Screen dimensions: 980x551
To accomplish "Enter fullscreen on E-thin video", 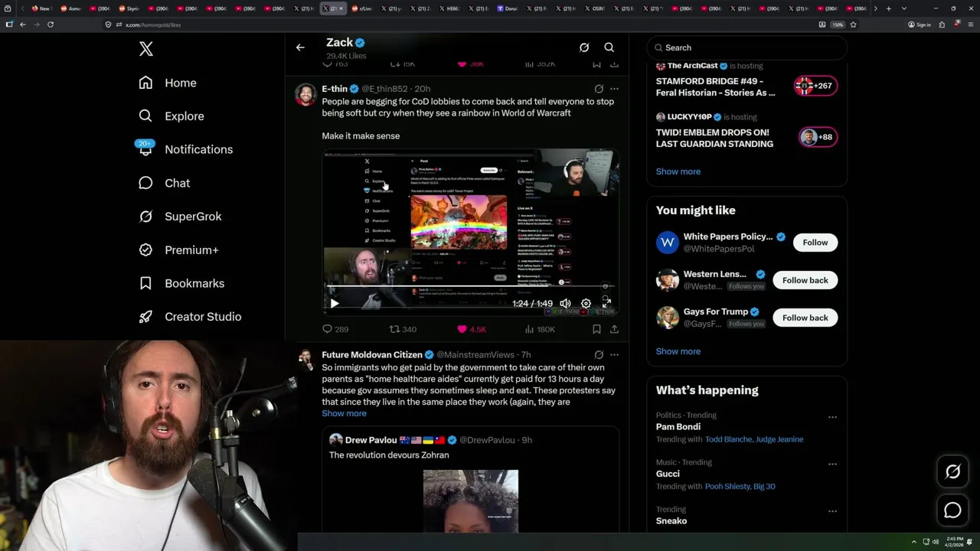I will 606,304.
